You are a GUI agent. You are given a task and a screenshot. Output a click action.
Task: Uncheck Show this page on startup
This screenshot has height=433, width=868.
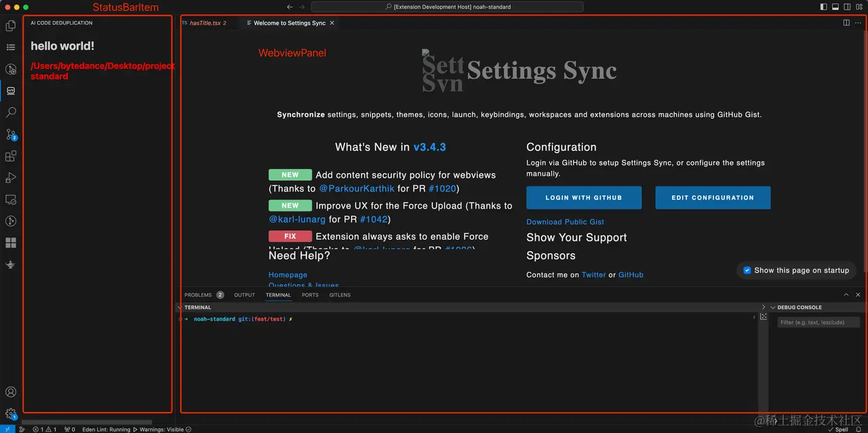pyautogui.click(x=747, y=270)
